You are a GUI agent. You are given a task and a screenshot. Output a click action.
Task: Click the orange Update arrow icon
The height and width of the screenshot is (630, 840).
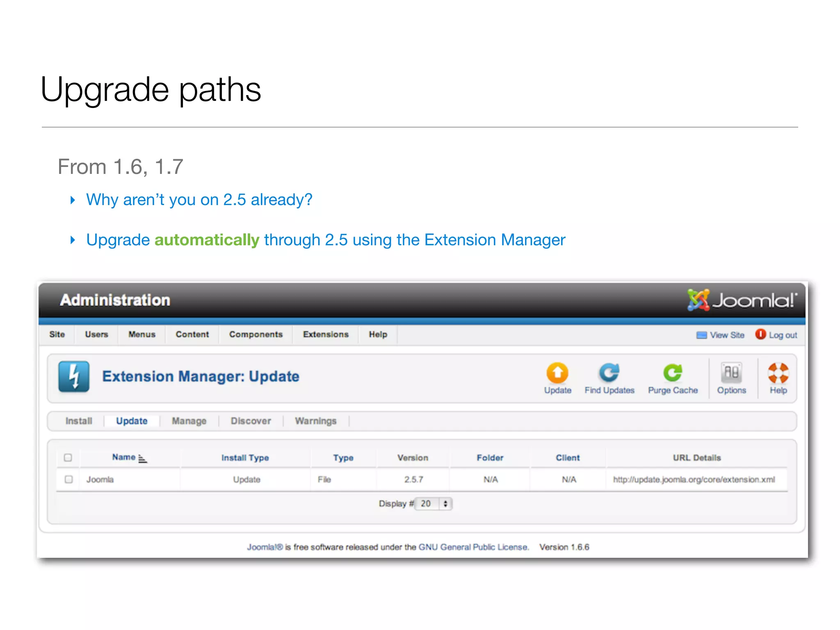pyautogui.click(x=557, y=373)
